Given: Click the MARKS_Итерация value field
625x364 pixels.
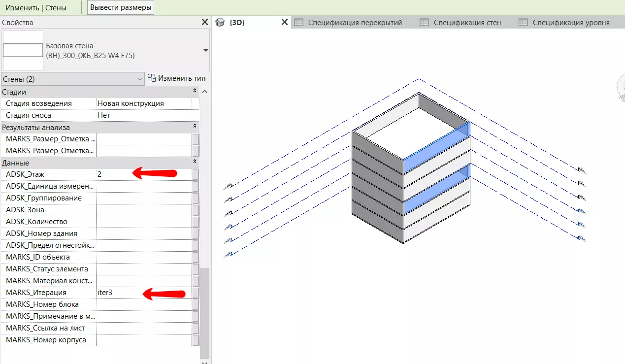Looking at the screenshot, I should coord(144,293).
